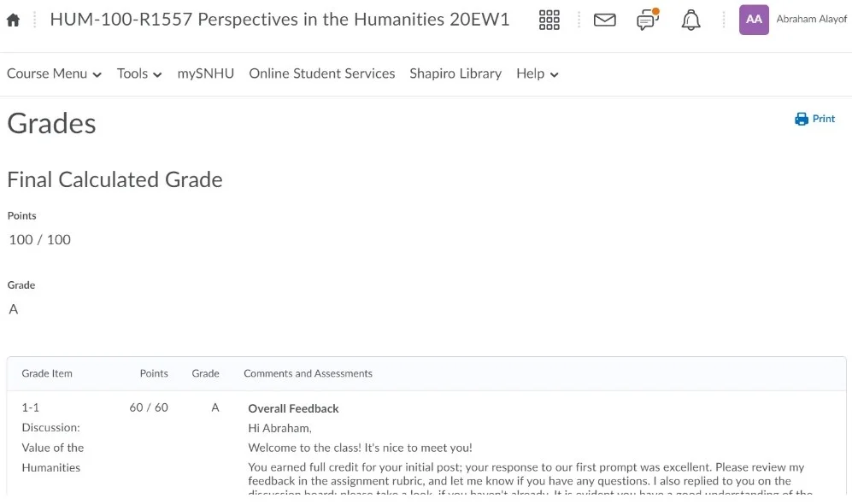Screen dimensions: 852x504
Task: Expand the Help dropdown
Action: tap(537, 73)
